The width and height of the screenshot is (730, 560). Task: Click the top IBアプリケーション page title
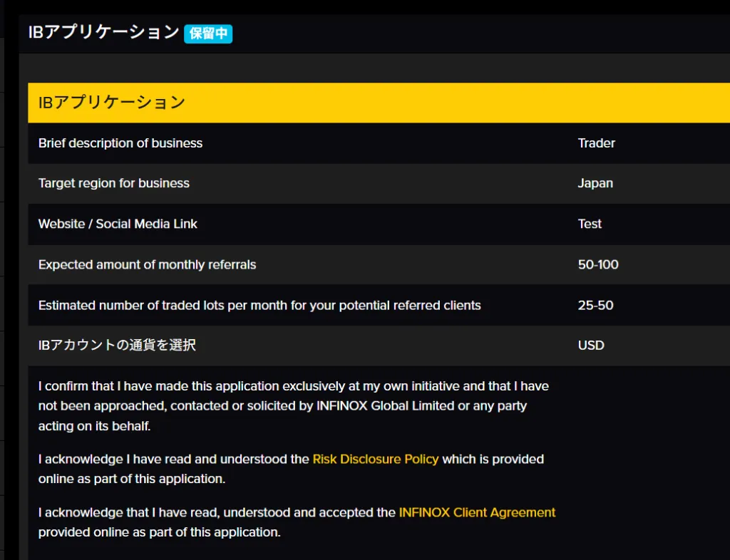click(x=103, y=32)
